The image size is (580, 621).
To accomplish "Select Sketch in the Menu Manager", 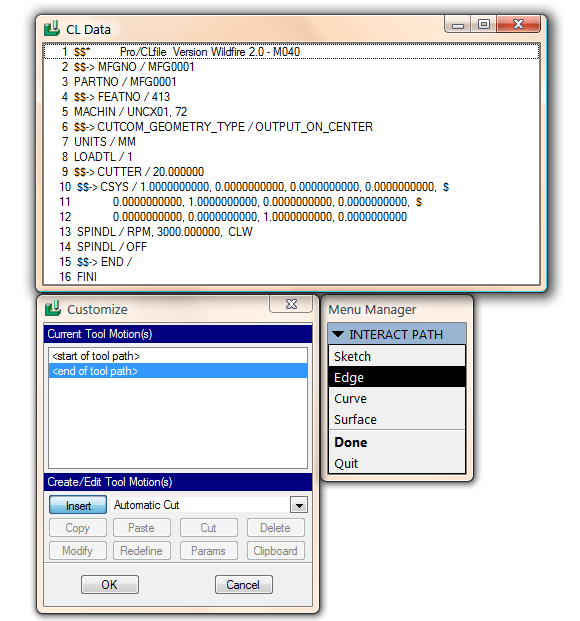I will 397,356.
